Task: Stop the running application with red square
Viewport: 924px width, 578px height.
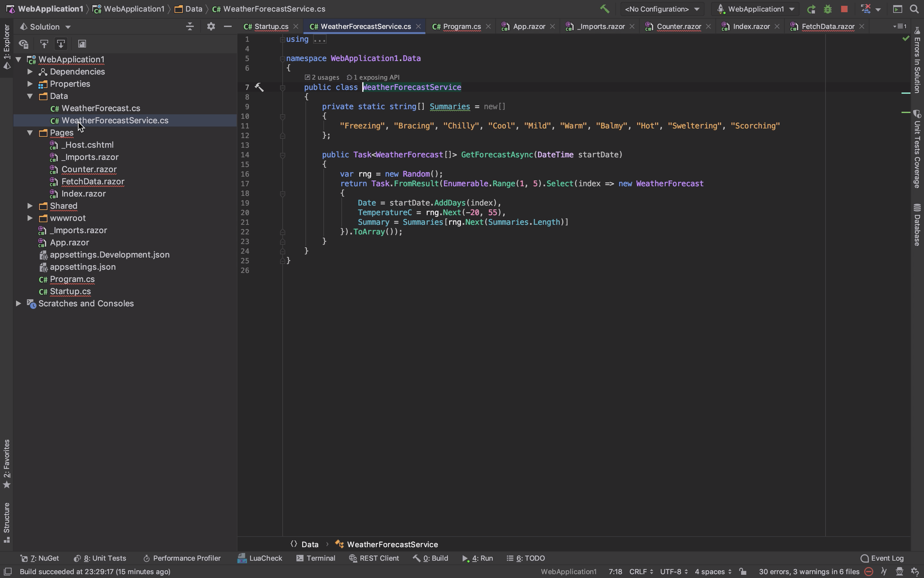Action: coord(844,9)
